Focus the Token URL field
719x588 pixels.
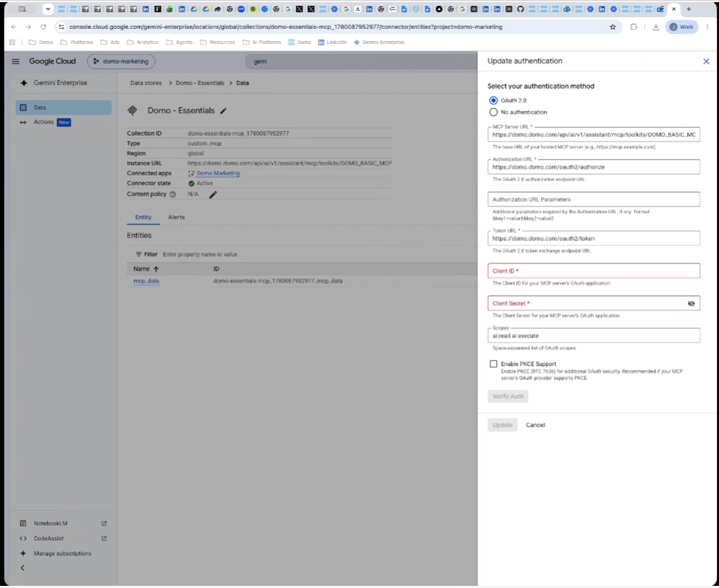(x=594, y=239)
